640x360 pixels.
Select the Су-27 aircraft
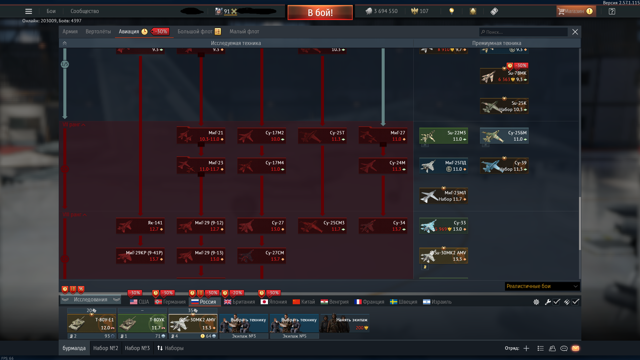(262, 226)
